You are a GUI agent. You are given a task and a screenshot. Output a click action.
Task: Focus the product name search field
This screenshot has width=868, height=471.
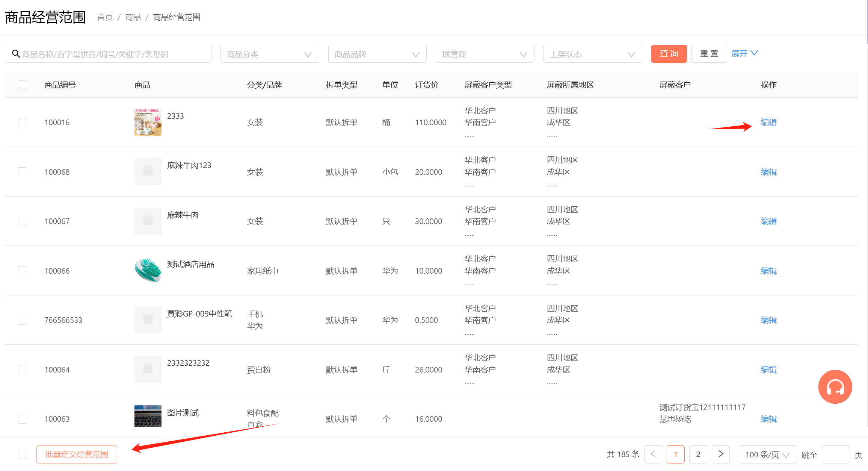tap(108, 54)
